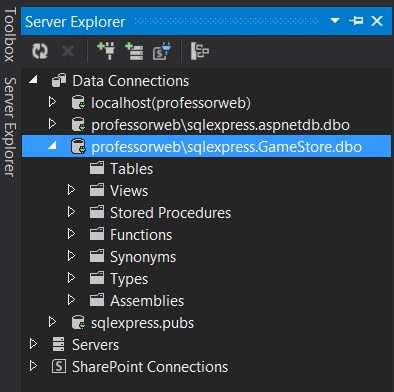This screenshot has width=394, height=392.
Task: Click the Data Connections database icon
Action: pos(59,81)
